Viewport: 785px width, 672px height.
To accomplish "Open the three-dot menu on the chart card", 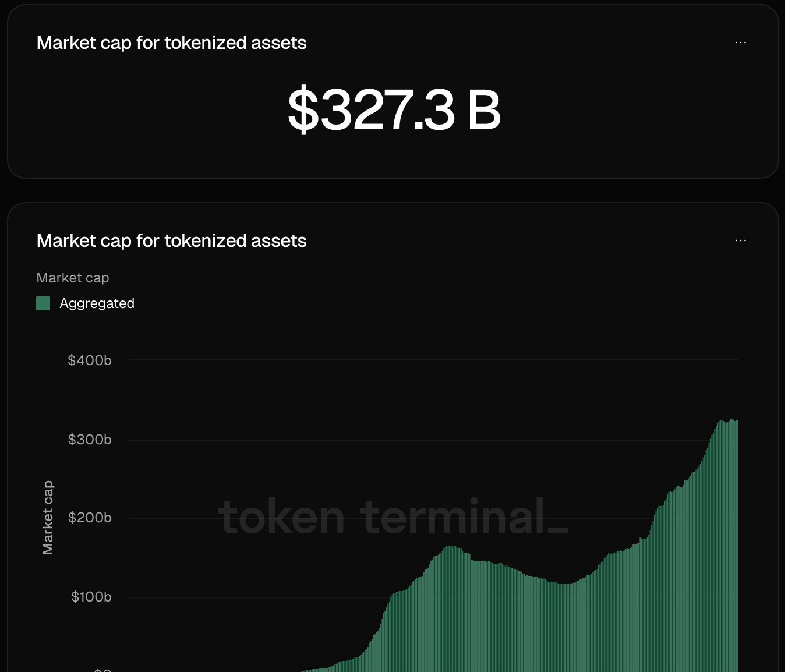I will click(740, 240).
